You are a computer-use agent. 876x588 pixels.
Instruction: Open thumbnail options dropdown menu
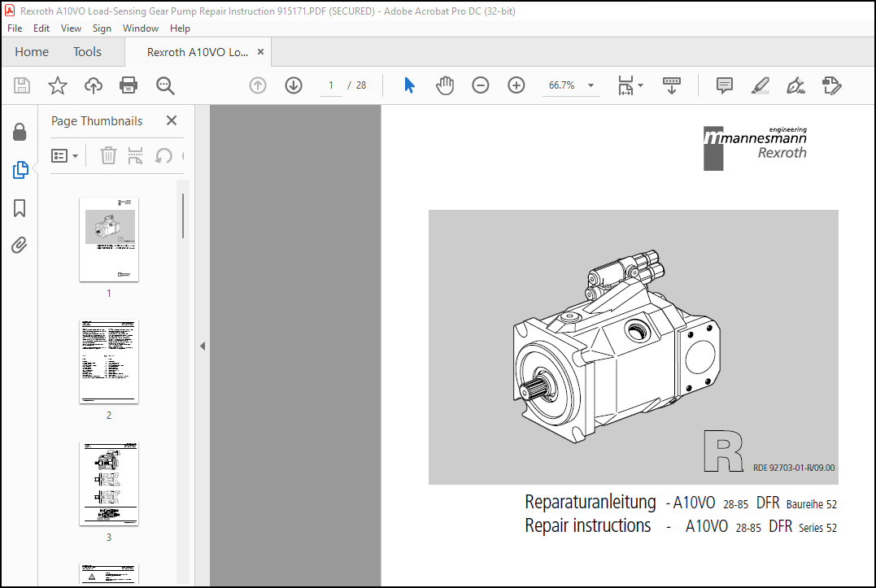click(64, 155)
